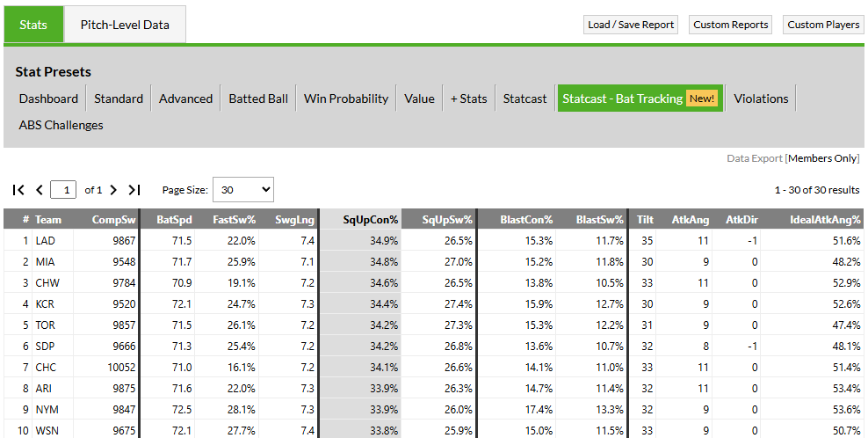Sort by the SqUpCon% column header
Screen dimensions: 868x438
[x=371, y=220]
